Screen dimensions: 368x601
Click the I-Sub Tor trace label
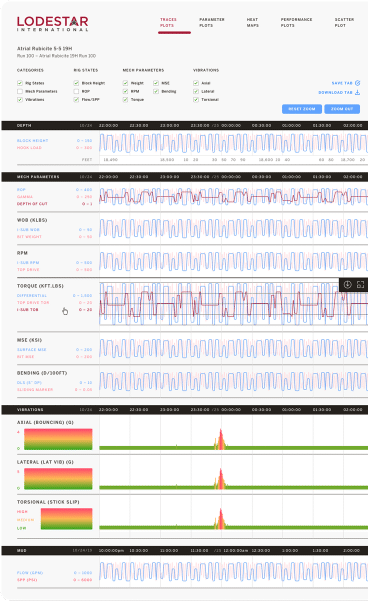point(28,310)
